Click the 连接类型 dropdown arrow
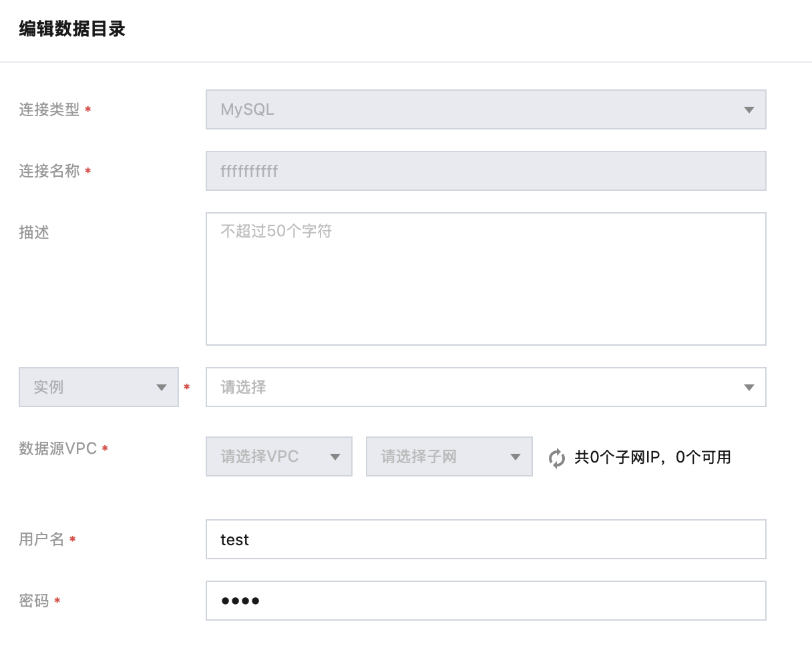 pos(749,110)
